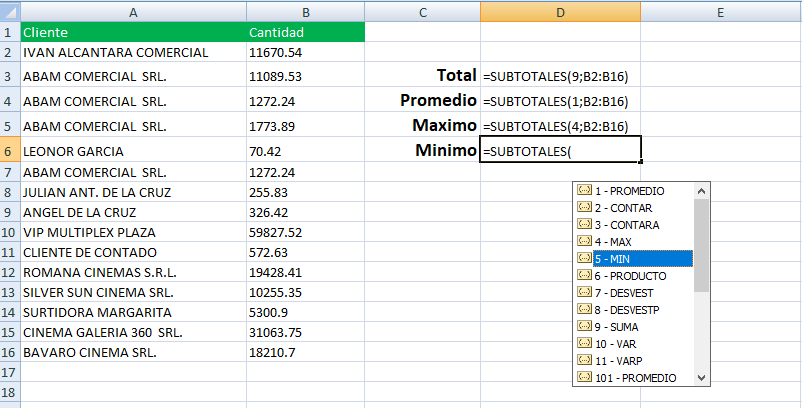
Task: Select 101 - PROMEDIO entry
Action: [x=634, y=378]
